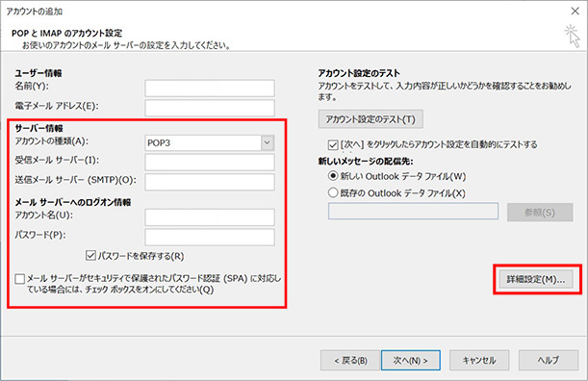Go back with < 戻る(B) button
The image size is (588, 381).
click(x=350, y=361)
